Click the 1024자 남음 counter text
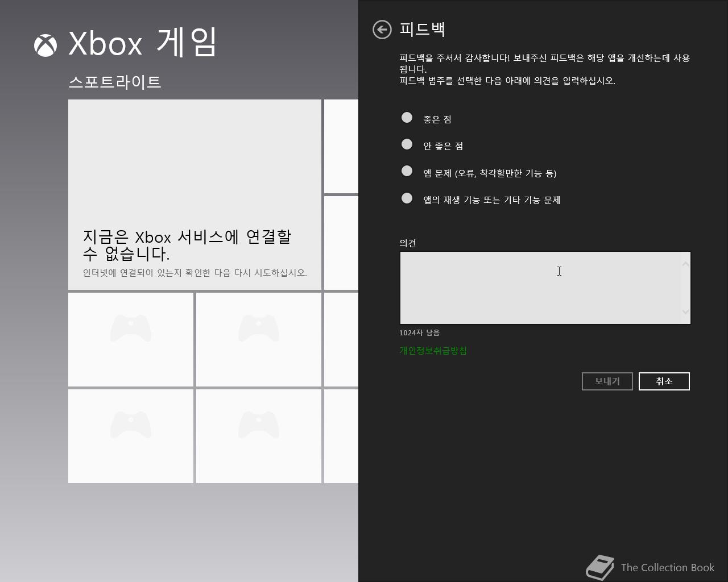Viewport: 728px width, 582px height. point(419,332)
